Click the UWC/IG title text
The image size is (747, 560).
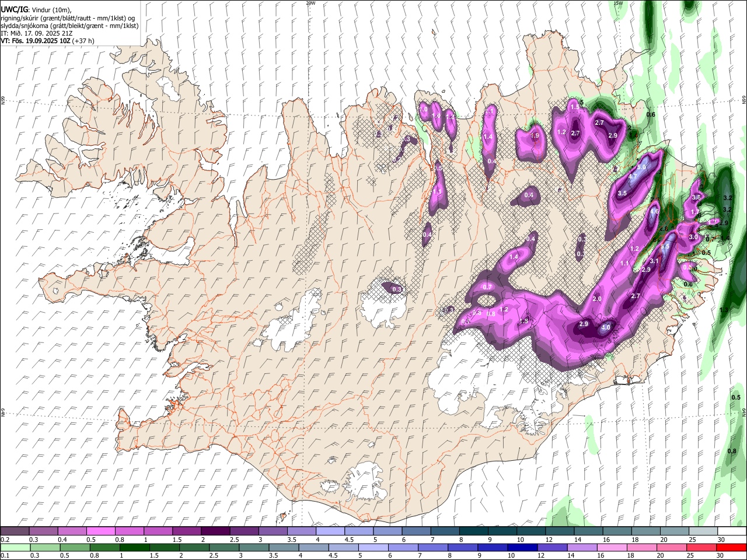pyautogui.click(x=13, y=10)
